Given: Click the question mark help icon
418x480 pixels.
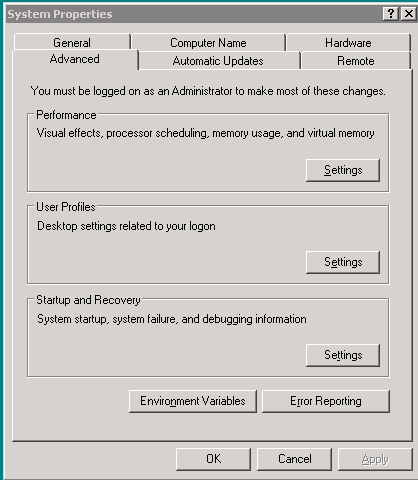Looking at the screenshot, I should tap(391, 14).
